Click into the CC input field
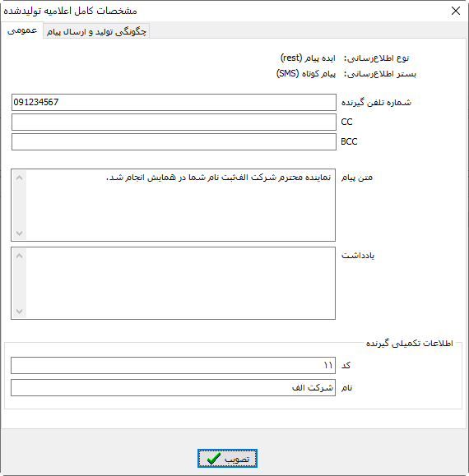The image size is (469, 476). coord(174,122)
